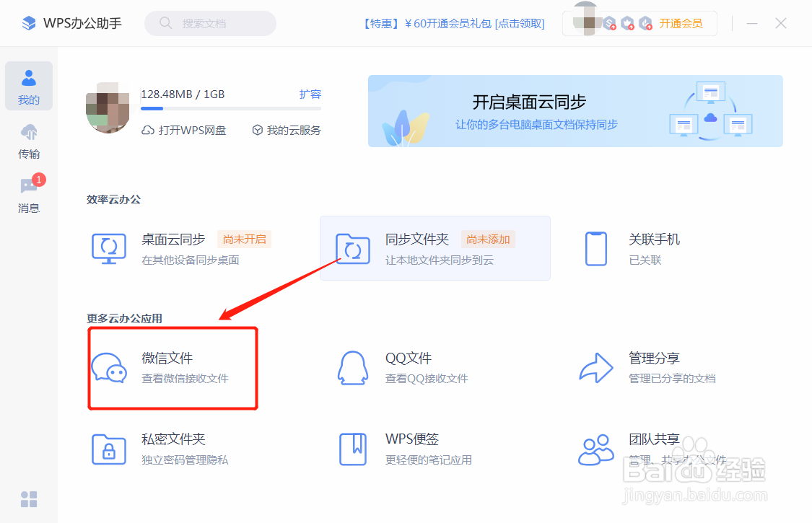Open 微信文件 to view WeChat files
Screen dimensions: 812x523
pyautogui.click(x=173, y=368)
